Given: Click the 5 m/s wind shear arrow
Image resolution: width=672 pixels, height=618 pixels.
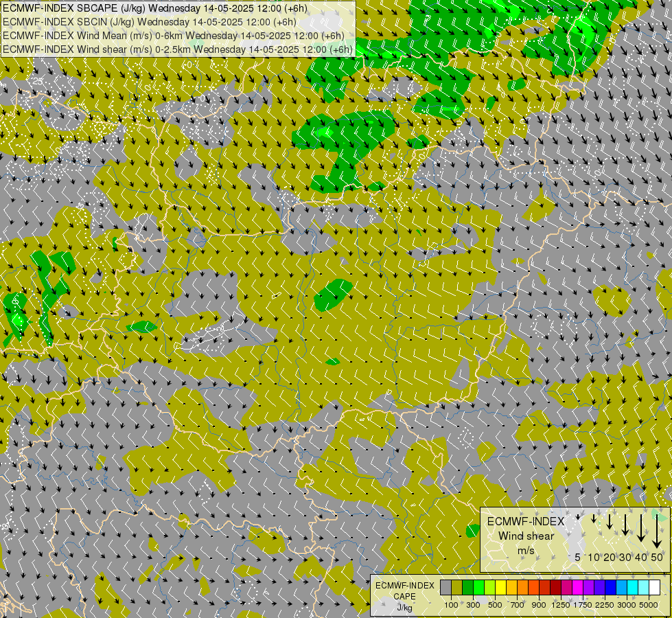Looking at the screenshot, I should tap(578, 518).
